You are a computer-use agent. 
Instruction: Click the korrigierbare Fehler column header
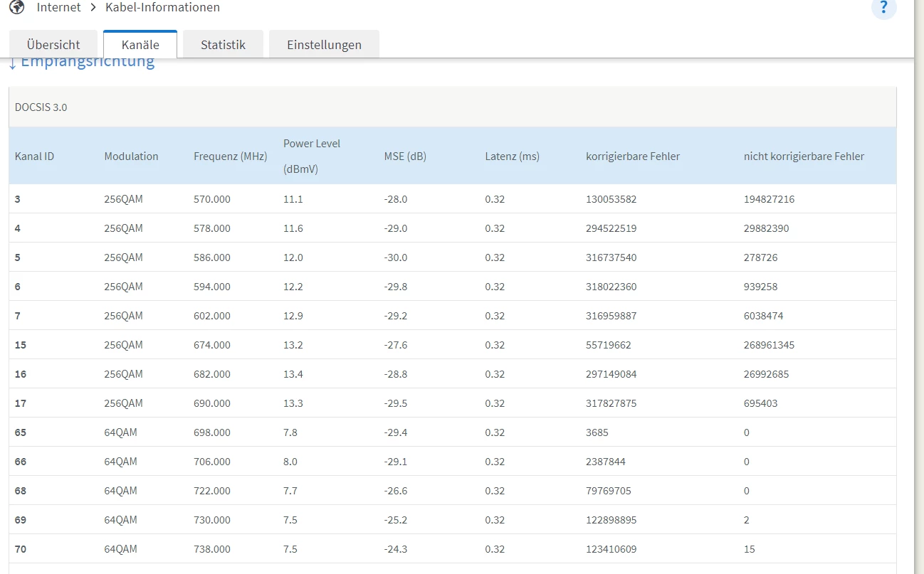(632, 156)
